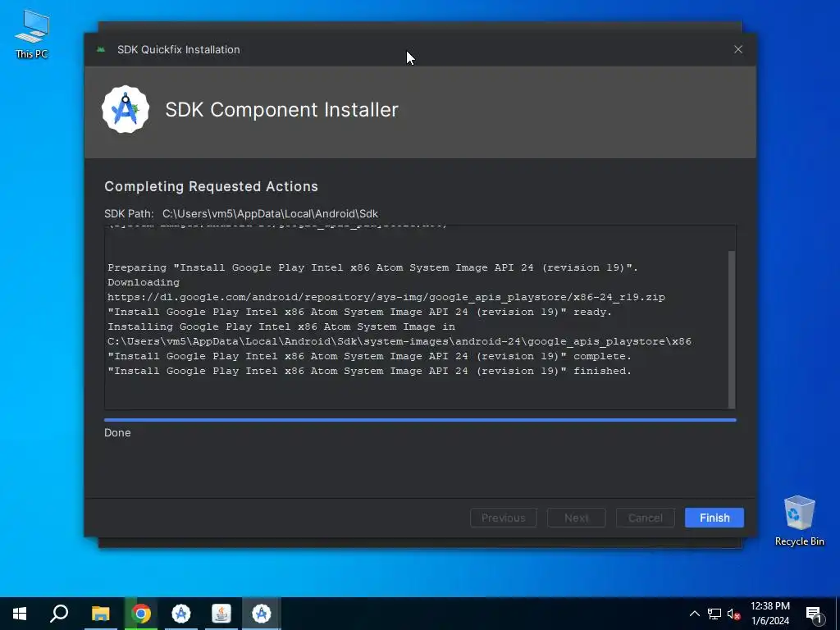The width and height of the screenshot is (840, 630).
Task: Open the taskbar clock and date
Action: pyautogui.click(x=769, y=614)
